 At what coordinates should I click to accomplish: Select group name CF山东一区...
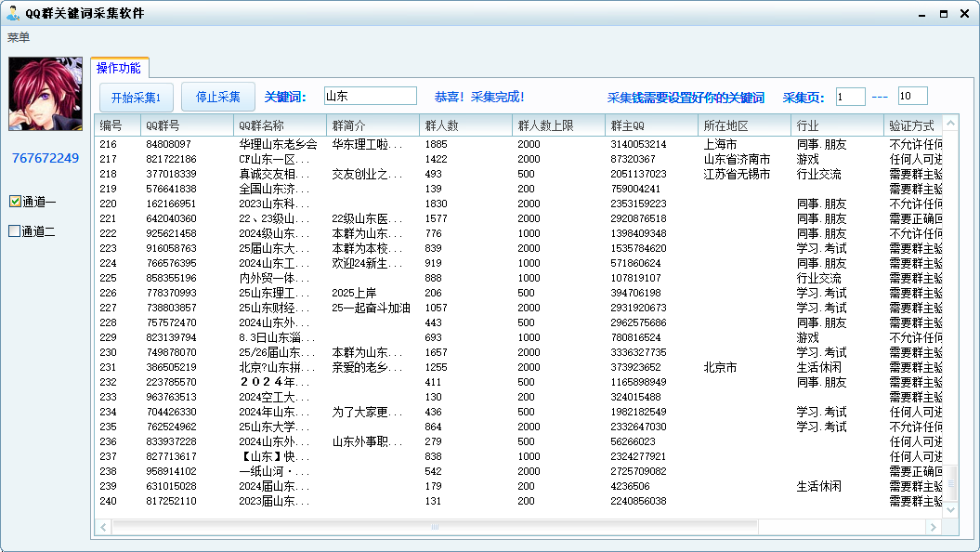tap(274, 160)
